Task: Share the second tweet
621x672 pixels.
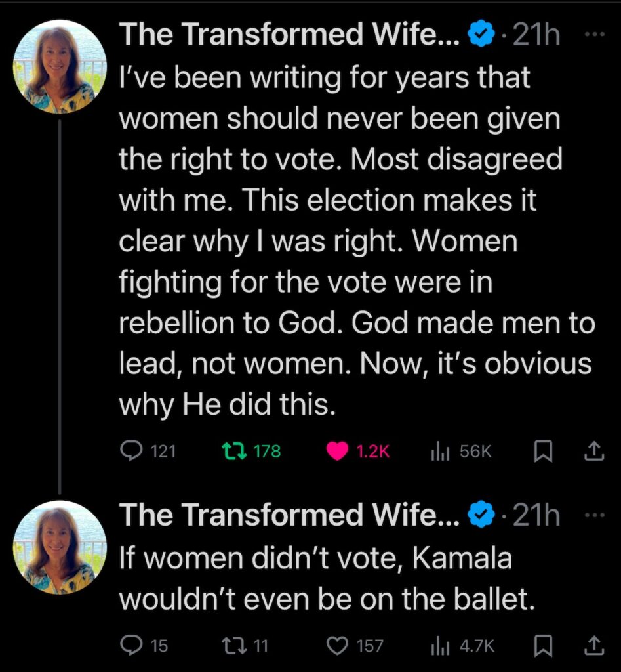Action: click(593, 645)
